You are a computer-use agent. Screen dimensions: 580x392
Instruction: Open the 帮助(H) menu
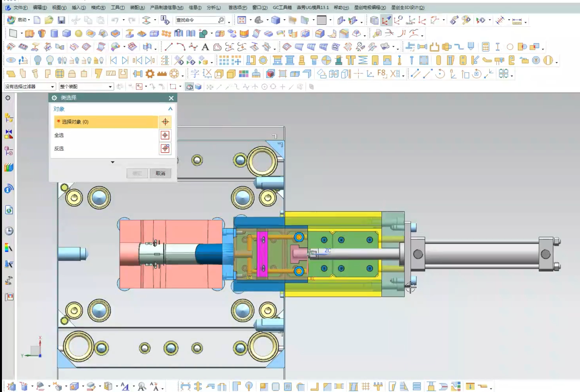point(341,7)
